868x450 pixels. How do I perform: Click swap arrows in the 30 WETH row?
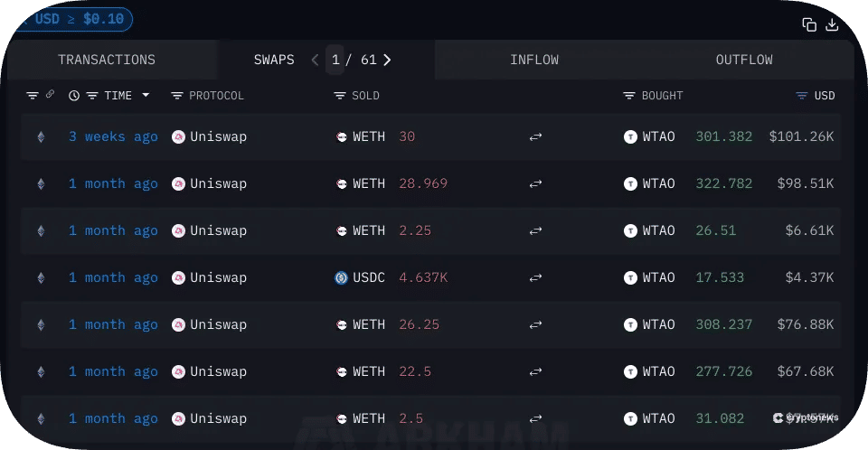(x=535, y=136)
